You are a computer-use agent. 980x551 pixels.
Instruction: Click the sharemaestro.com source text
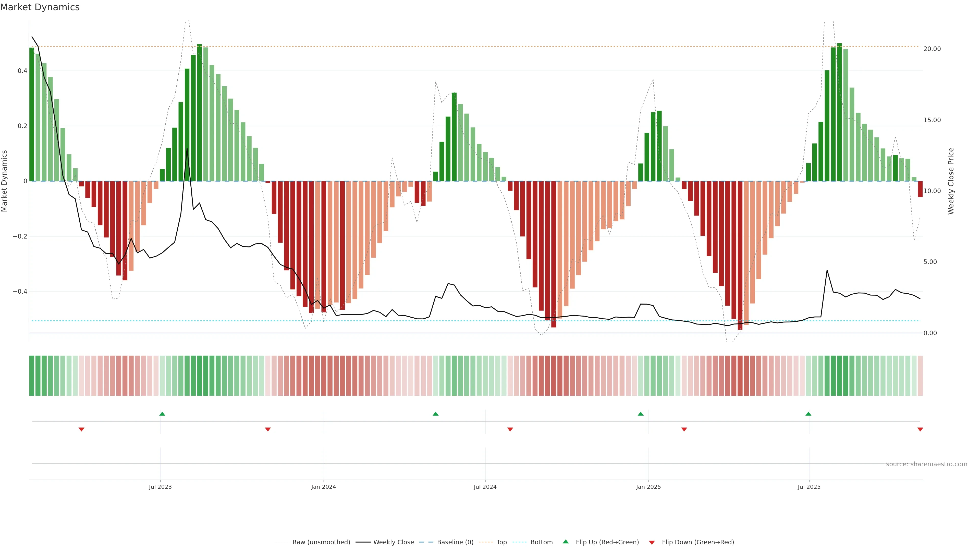click(926, 464)
